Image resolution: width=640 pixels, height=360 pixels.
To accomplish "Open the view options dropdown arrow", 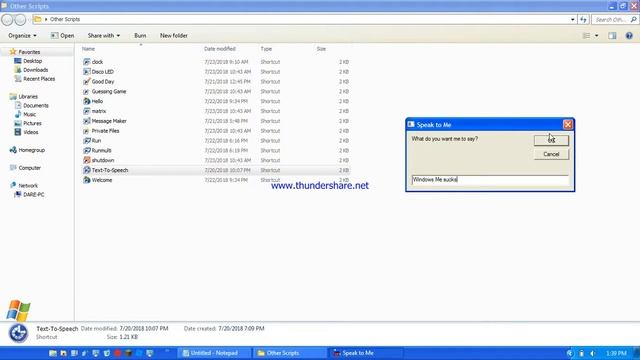I will (x=596, y=36).
